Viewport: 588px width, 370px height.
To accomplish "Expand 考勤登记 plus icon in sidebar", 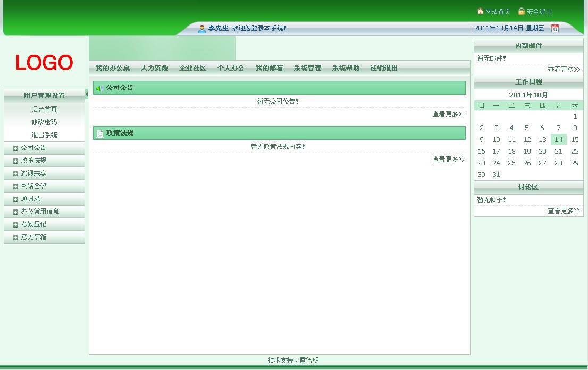I will (15, 224).
